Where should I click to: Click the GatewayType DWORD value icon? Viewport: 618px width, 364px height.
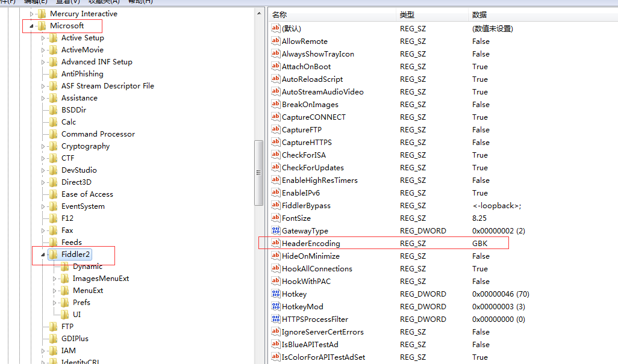click(x=275, y=230)
